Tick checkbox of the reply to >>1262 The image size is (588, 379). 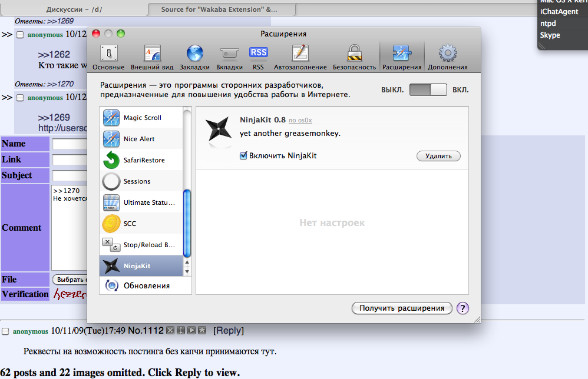pos(20,35)
